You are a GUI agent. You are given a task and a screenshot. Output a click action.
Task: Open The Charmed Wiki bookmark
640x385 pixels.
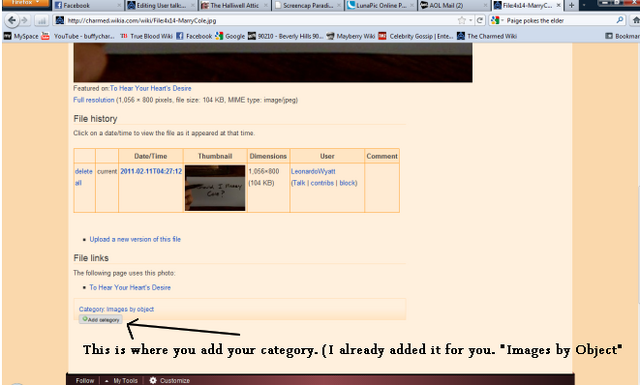(x=487, y=36)
